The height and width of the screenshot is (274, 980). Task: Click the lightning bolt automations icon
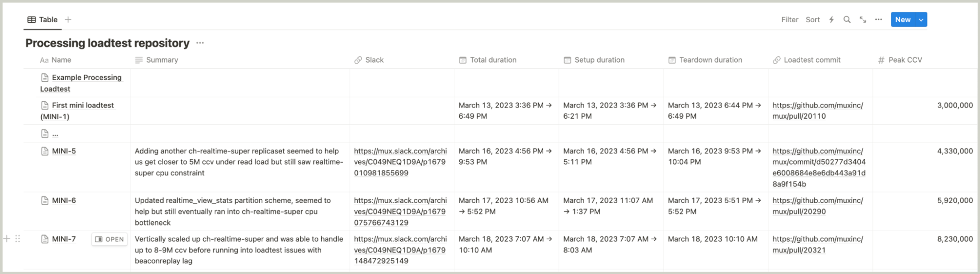831,20
